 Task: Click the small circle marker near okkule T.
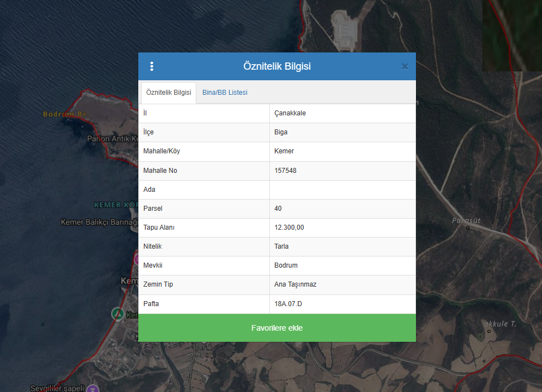pos(489,331)
